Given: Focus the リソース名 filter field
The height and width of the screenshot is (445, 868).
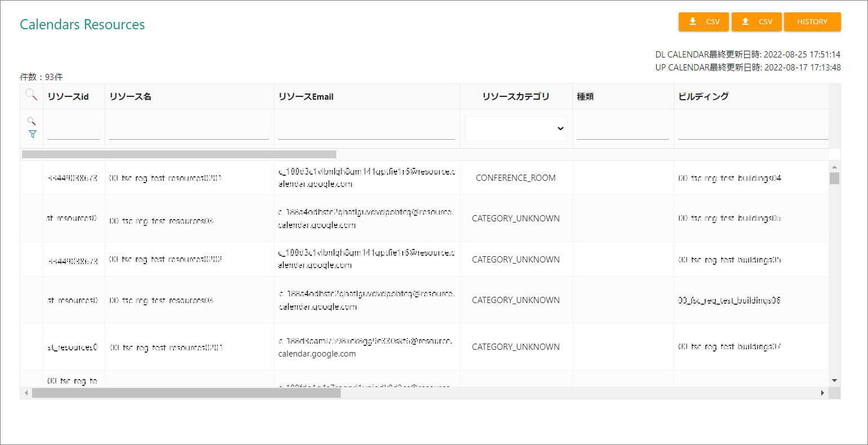Looking at the screenshot, I should point(189,130).
